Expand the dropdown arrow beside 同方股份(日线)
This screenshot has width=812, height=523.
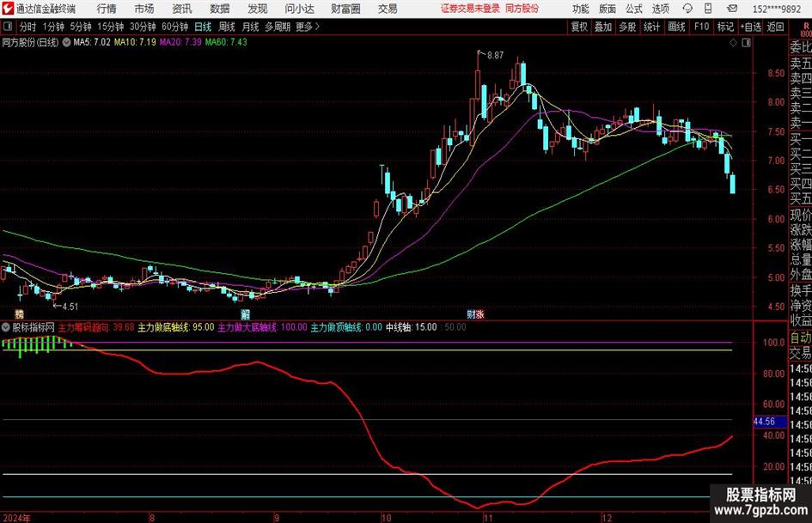tap(66, 42)
